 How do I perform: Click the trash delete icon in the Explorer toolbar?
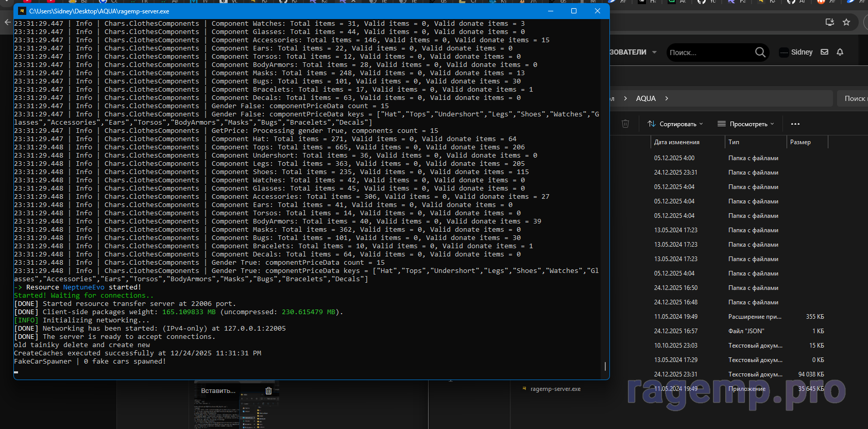click(x=625, y=124)
